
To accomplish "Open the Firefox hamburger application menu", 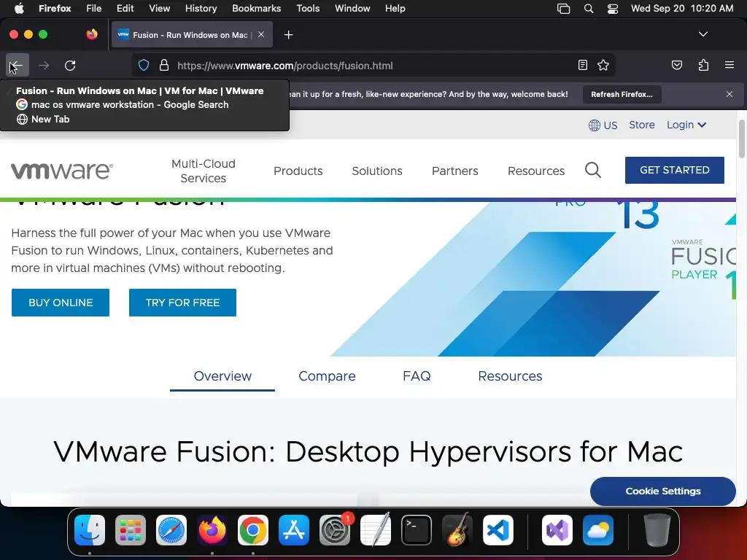I will pyautogui.click(x=729, y=65).
